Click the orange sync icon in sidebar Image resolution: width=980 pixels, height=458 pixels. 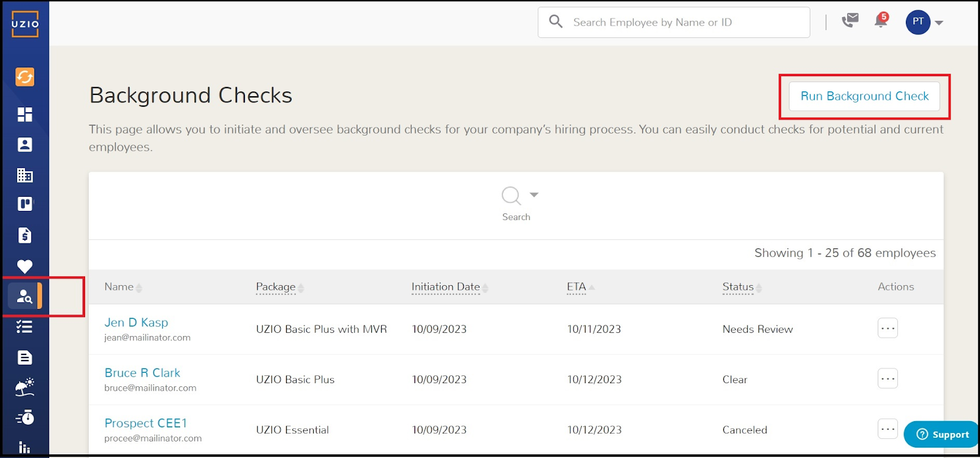24,77
